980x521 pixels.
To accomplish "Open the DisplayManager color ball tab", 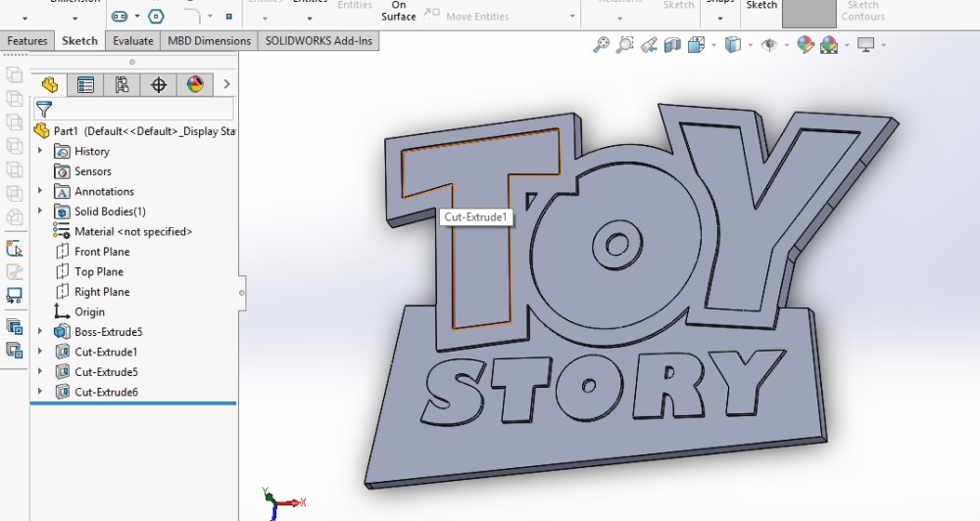I will coord(194,85).
